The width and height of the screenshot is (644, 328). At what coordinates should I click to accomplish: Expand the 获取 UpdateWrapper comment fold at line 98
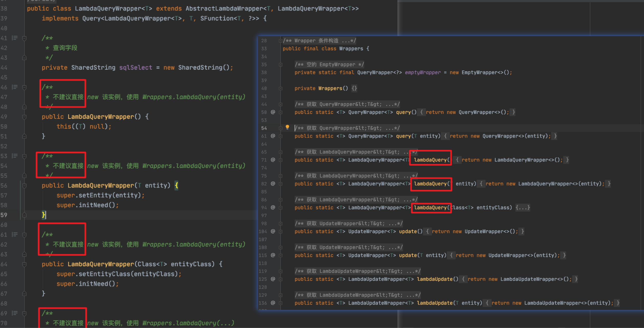click(x=281, y=224)
